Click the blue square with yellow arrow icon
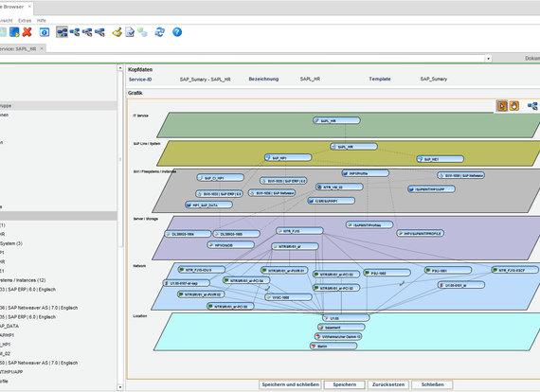The width and height of the screenshot is (540, 392). 14,32
